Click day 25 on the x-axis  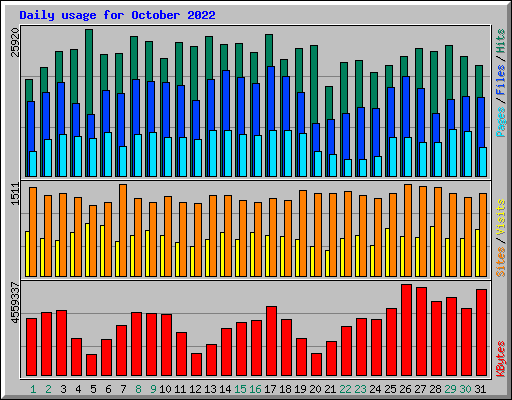[390, 389]
